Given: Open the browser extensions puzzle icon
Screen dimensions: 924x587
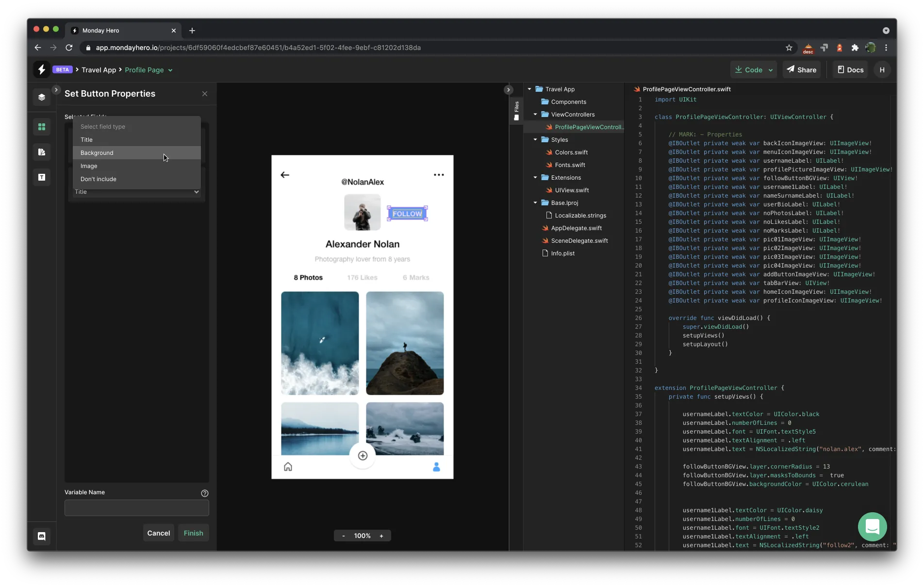Looking at the screenshot, I should 855,48.
